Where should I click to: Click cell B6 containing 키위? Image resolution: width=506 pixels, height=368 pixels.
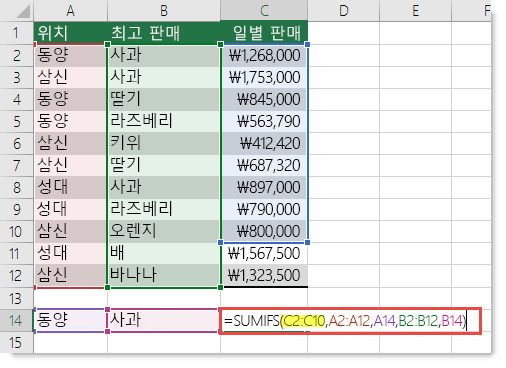[164, 143]
